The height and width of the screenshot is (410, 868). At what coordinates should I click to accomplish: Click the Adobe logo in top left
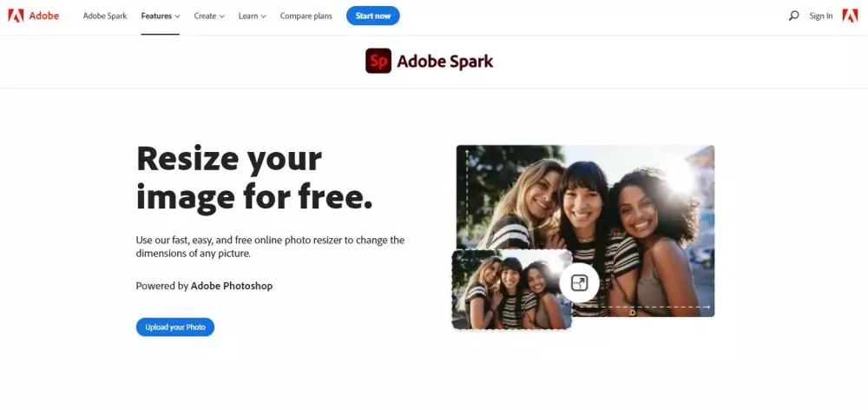(x=16, y=16)
